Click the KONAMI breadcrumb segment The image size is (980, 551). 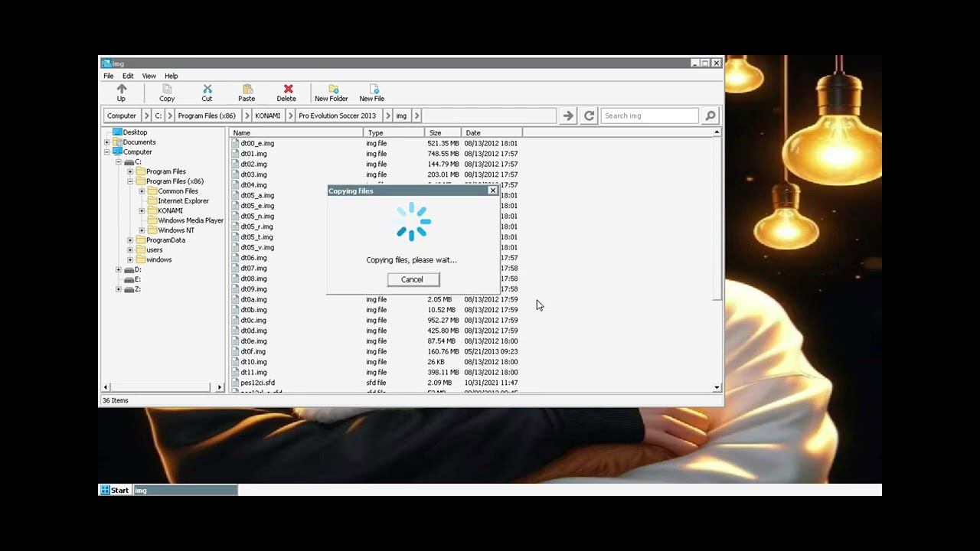[x=267, y=116]
